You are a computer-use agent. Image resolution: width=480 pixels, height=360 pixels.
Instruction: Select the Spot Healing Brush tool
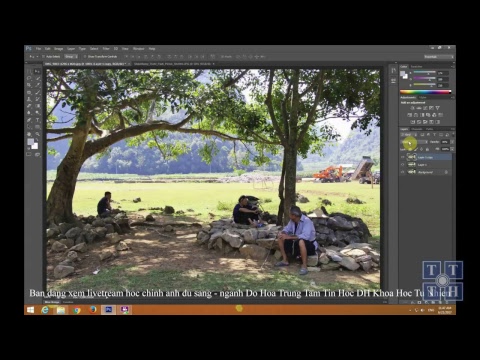(29, 92)
